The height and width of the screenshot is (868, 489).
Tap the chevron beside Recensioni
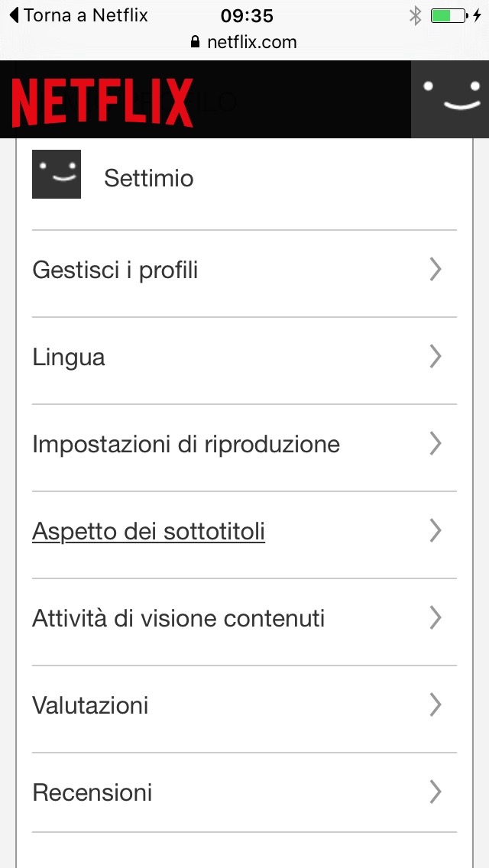pyautogui.click(x=436, y=792)
